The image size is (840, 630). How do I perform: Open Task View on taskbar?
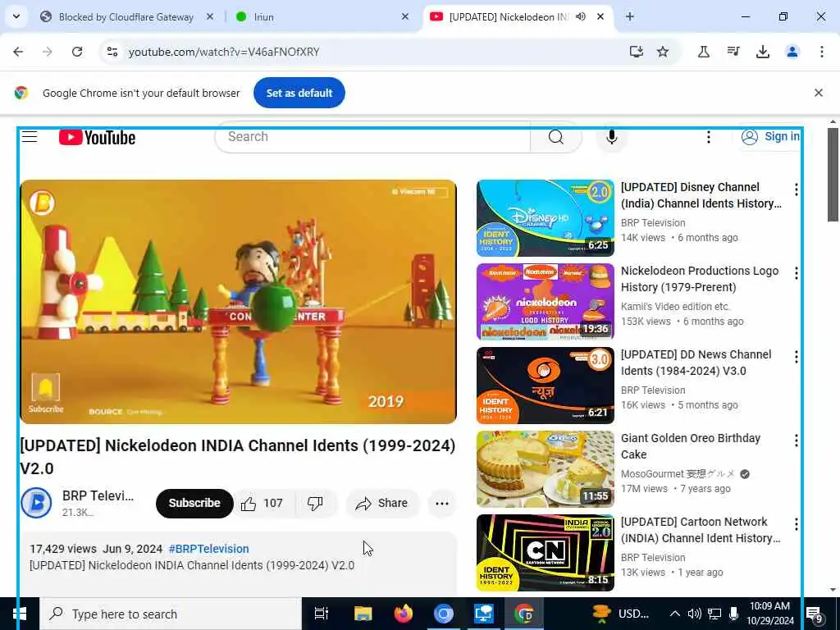[x=321, y=614]
